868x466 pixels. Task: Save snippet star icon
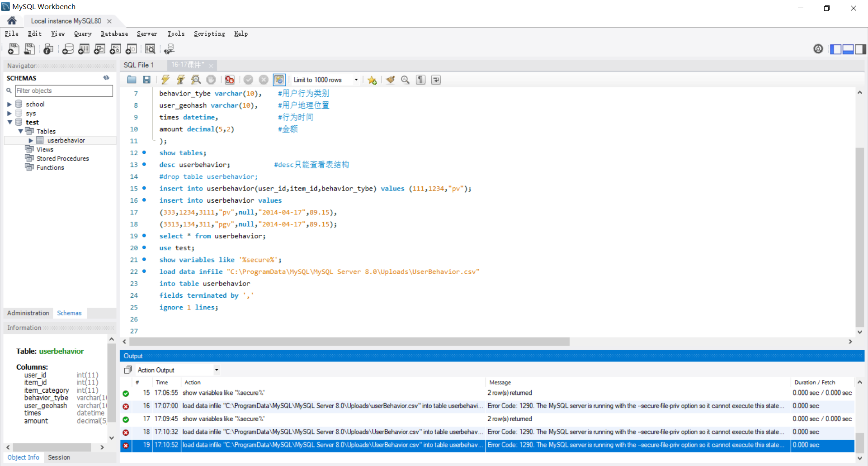(x=372, y=80)
